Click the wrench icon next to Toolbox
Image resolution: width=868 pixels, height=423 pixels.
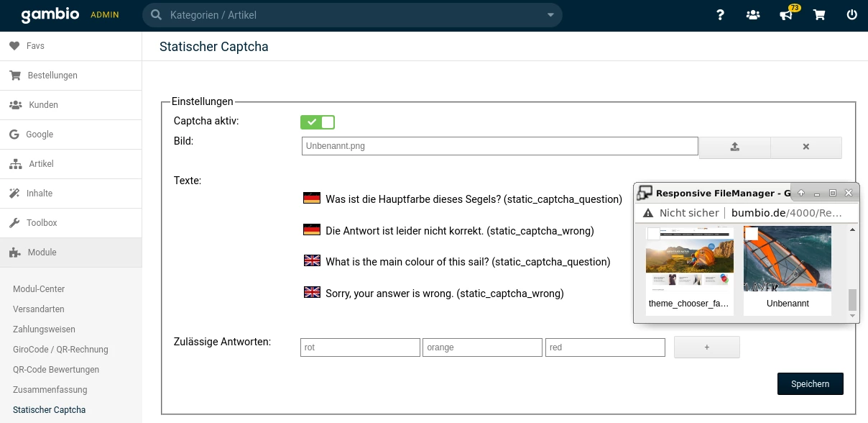[14, 223]
